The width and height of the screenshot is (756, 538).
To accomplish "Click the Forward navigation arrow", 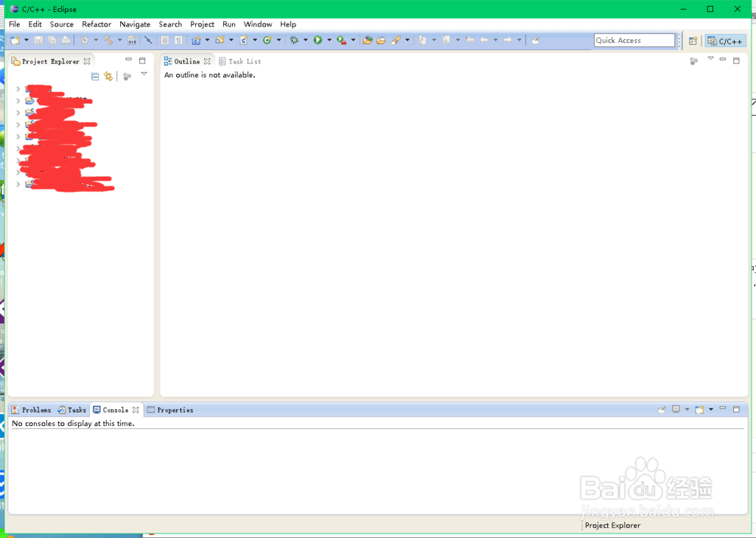I will (x=508, y=41).
